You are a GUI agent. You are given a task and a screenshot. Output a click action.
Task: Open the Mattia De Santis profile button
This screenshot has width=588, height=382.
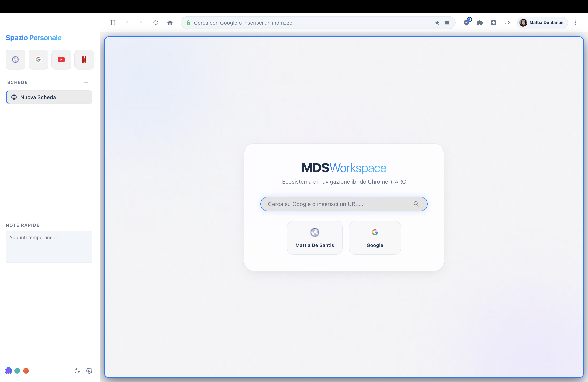click(542, 22)
